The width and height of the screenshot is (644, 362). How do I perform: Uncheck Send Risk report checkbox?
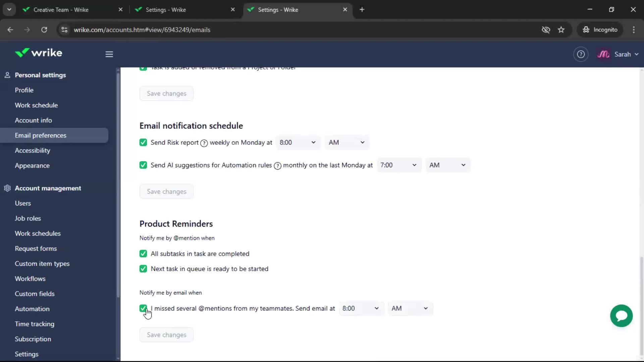coord(143,142)
